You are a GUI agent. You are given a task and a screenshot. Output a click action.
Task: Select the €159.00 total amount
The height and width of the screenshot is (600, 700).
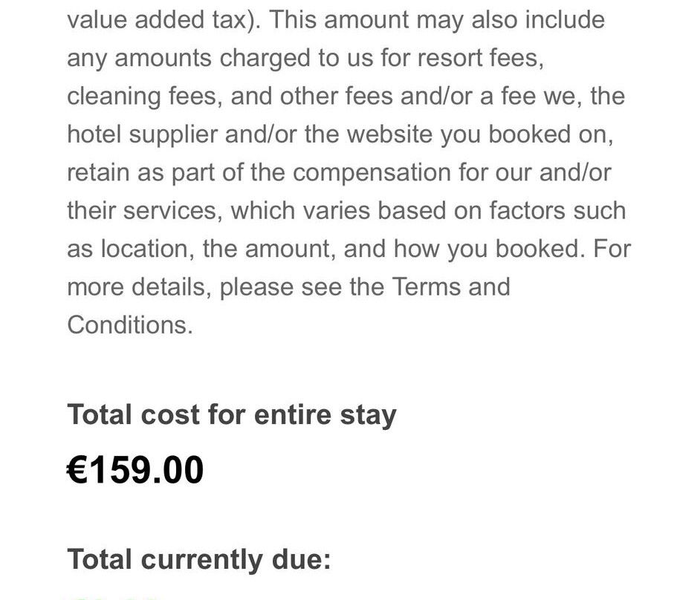pos(135,470)
